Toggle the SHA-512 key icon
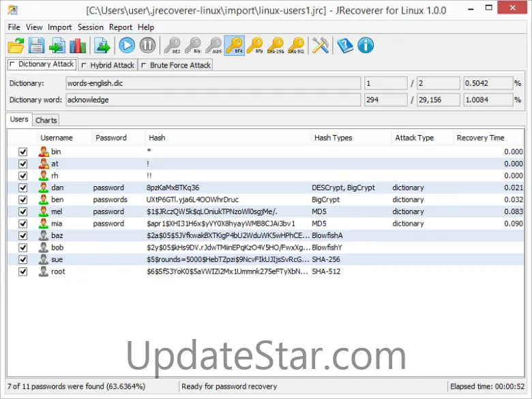The height and width of the screenshot is (399, 532). pyautogui.click(x=296, y=46)
